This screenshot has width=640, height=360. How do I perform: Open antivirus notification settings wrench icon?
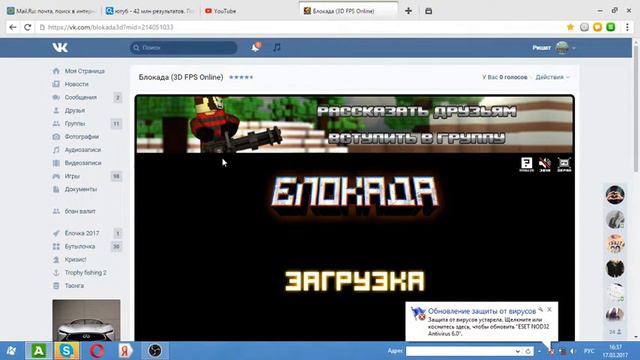[540, 310]
